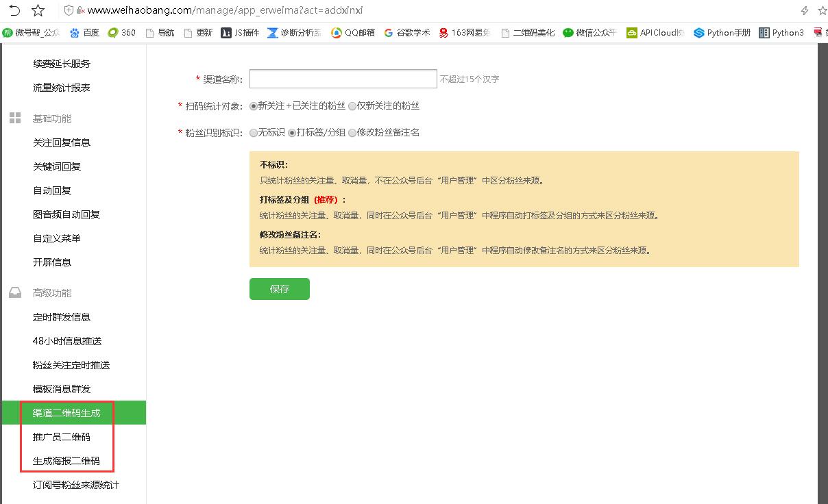Screen dimensions: 828x504
Task: Click the 高级功能 section header
Action: point(52,293)
